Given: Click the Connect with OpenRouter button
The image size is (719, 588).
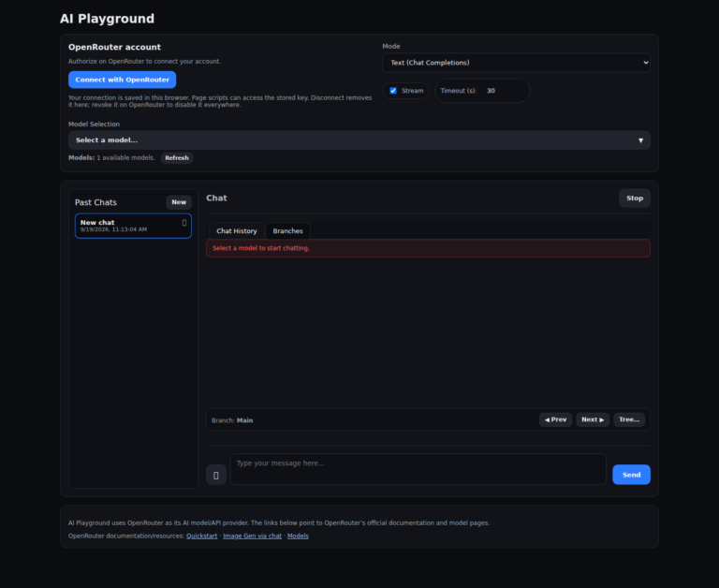Looking at the screenshot, I should (x=122, y=80).
